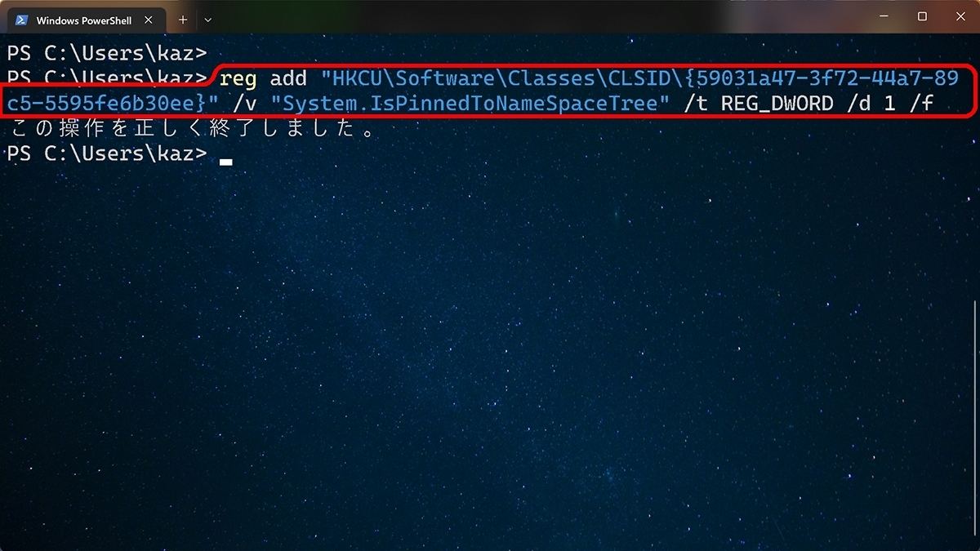Close the Windows PowerShell tab
980x551 pixels.
pos(149,20)
